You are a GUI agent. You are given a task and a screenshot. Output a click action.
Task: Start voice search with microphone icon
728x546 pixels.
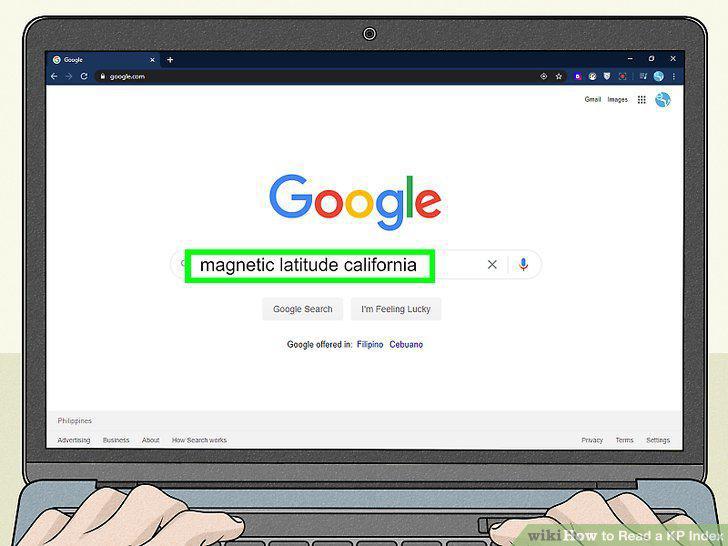(x=523, y=264)
